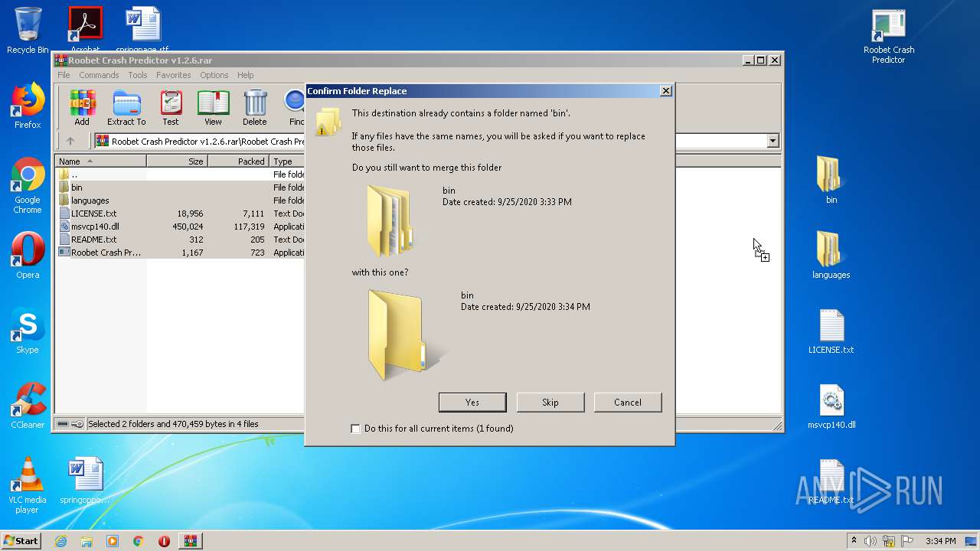The image size is (980, 551).
Task: Open the Options menu in WinRAR
Action: point(214,75)
